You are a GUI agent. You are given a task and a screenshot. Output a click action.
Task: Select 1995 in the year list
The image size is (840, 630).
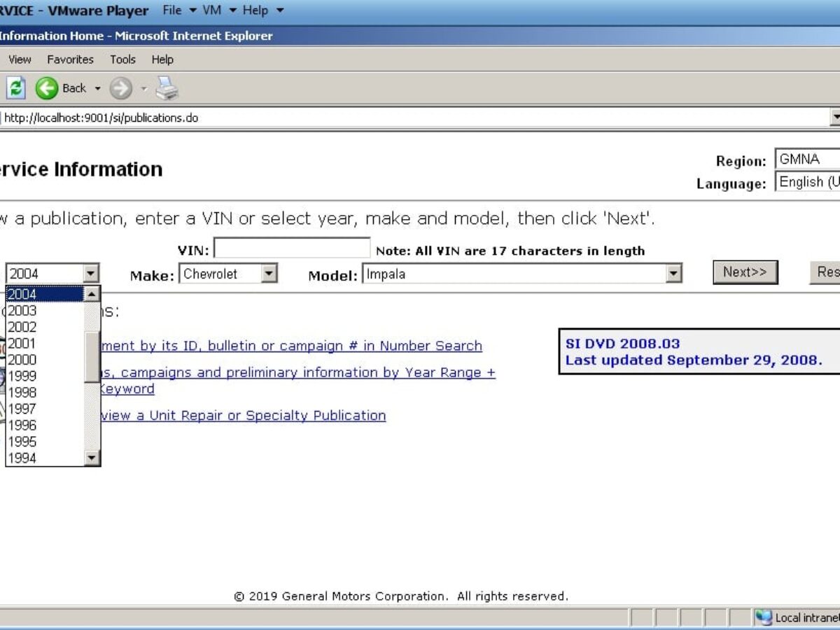(x=45, y=442)
